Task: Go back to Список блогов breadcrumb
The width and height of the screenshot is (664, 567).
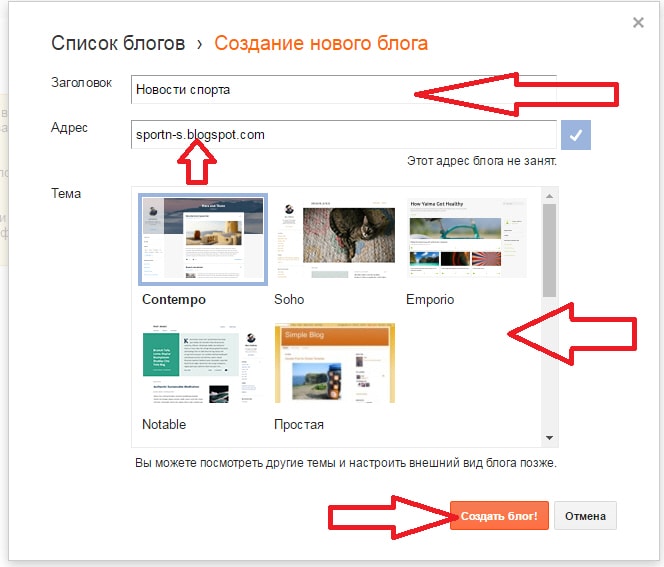Action: pyautogui.click(x=118, y=43)
